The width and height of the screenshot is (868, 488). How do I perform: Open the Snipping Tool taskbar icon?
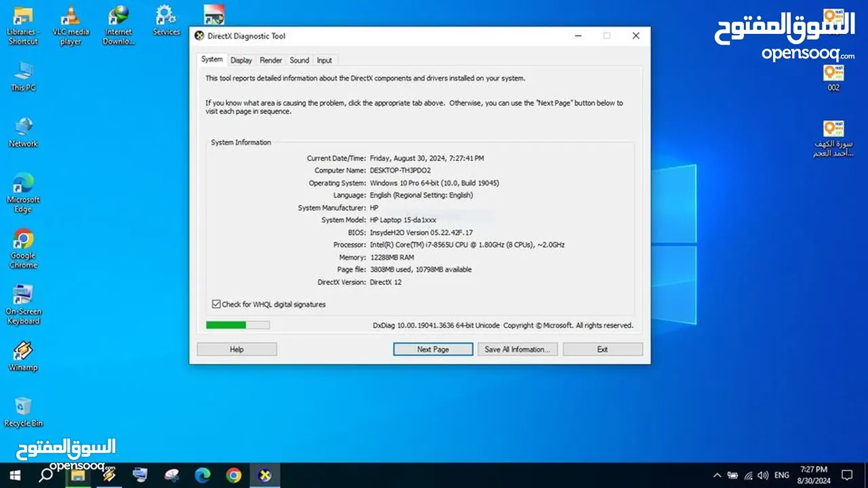click(x=172, y=475)
